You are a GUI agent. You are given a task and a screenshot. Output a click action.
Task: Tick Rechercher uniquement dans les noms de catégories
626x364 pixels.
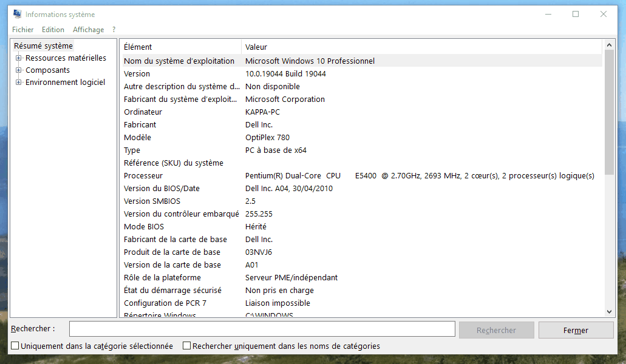pos(186,346)
